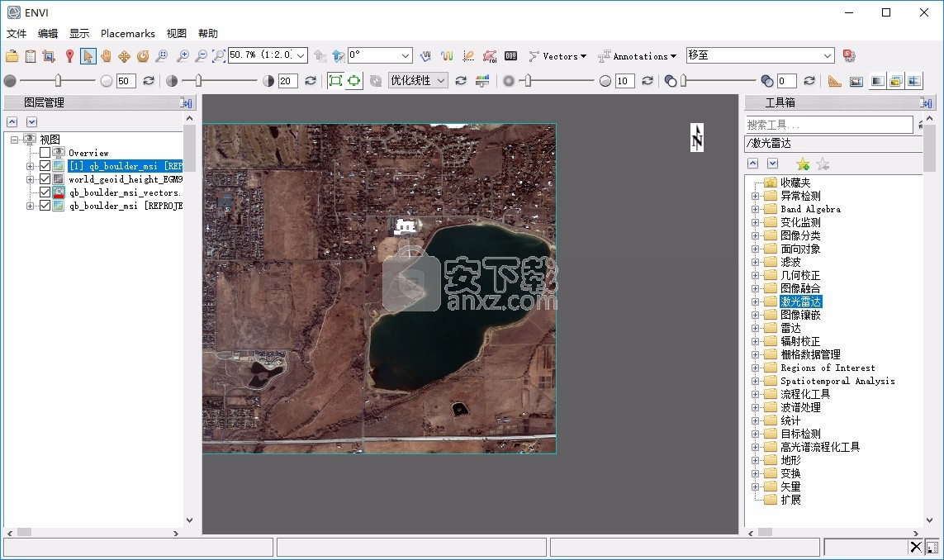944x560 pixels.
Task: Open the 视图 menu
Action: coord(177,33)
